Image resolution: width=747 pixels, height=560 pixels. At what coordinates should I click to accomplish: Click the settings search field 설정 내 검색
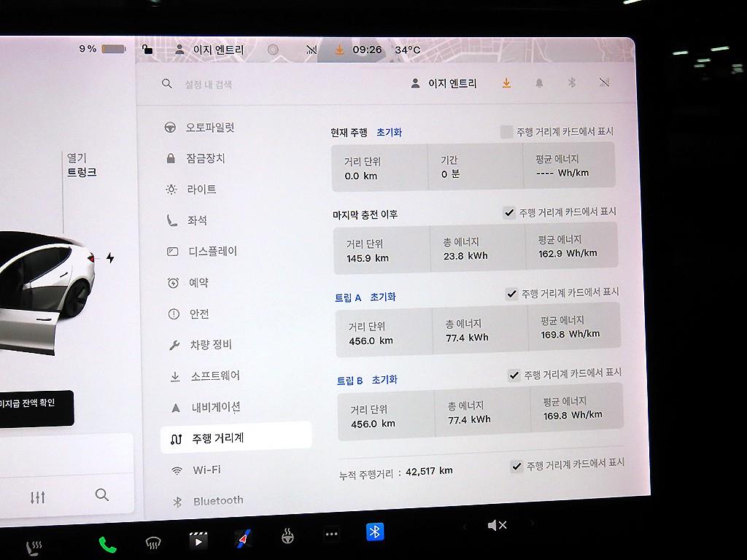pos(208,85)
